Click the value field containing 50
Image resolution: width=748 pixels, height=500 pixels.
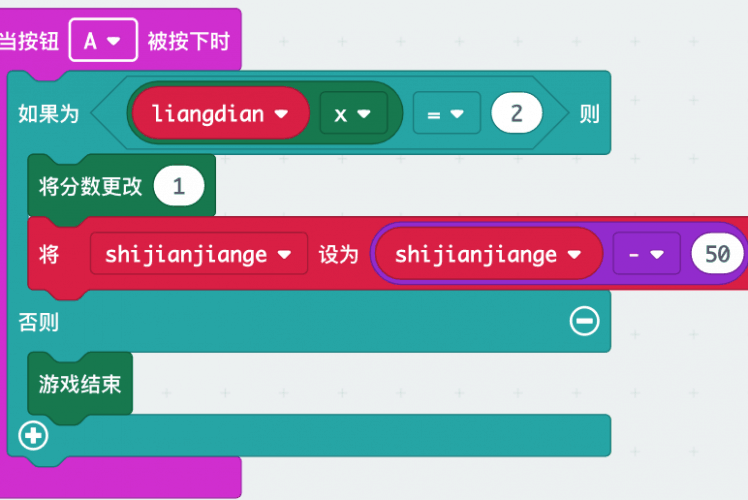pyautogui.click(x=716, y=254)
